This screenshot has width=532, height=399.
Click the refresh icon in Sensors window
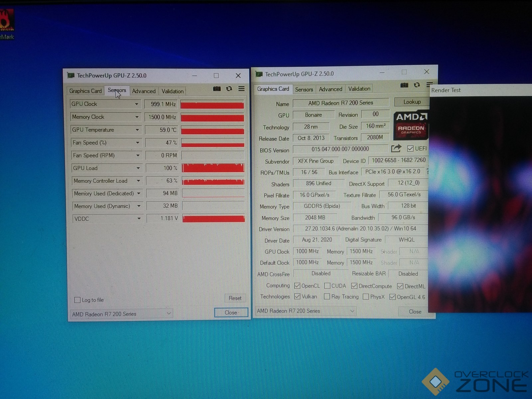point(229,89)
